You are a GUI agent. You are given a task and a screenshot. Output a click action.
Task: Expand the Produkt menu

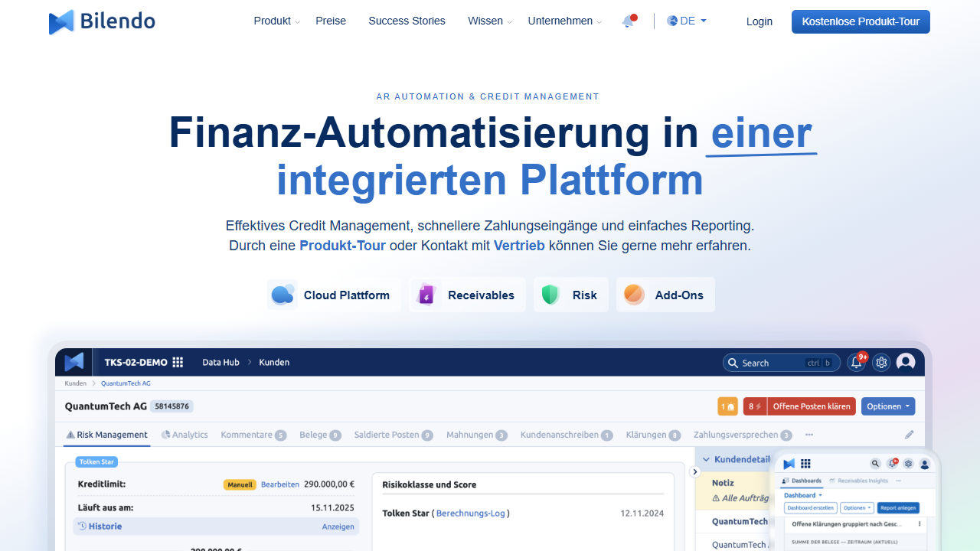(x=276, y=21)
